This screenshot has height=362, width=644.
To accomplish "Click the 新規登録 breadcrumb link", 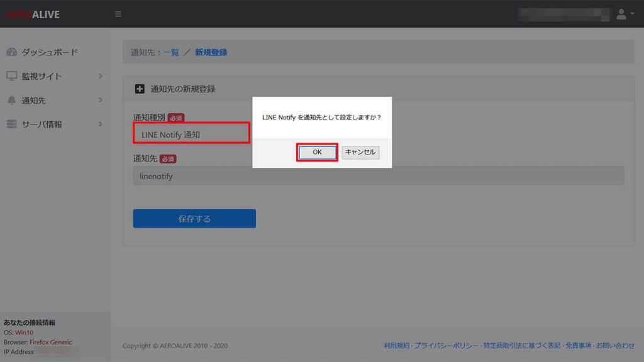I will [211, 52].
